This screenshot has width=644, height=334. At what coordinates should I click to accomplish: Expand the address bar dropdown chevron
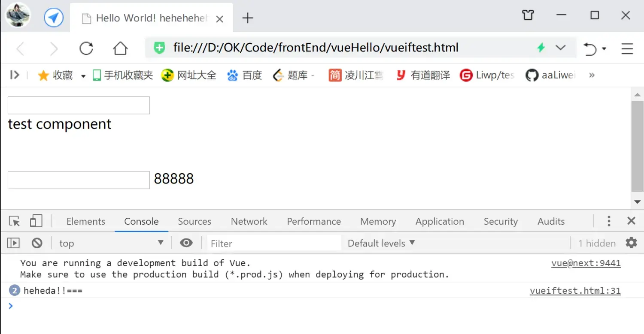point(560,48)
